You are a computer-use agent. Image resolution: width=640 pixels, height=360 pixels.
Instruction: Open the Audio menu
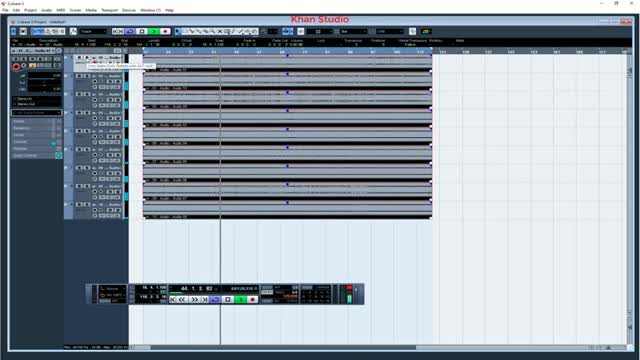tap(47, 10)
